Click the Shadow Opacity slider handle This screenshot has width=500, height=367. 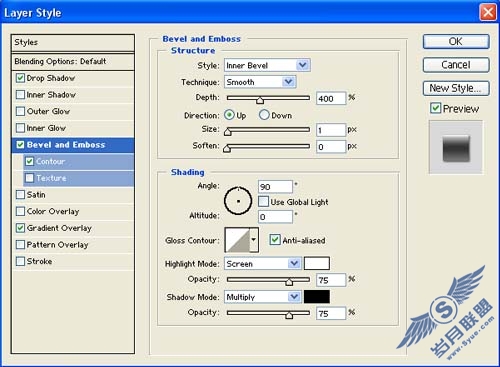coord(289,315)
